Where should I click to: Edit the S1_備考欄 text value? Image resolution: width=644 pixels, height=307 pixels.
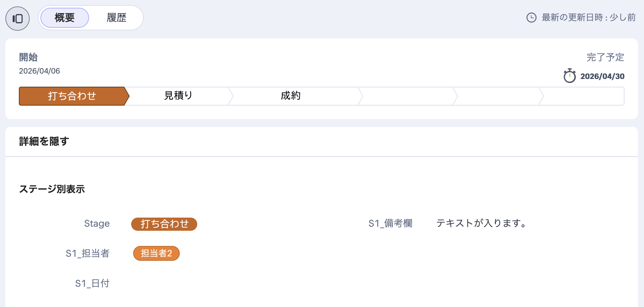[481, 223]
